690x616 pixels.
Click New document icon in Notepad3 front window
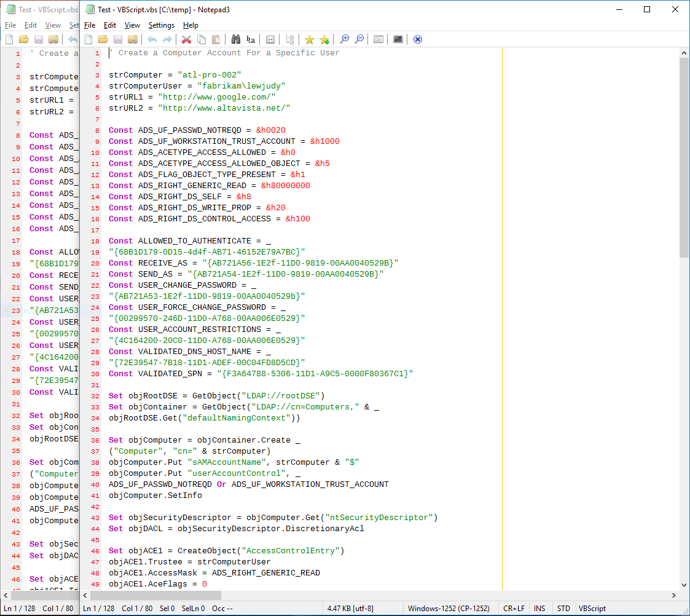(88, 39)
